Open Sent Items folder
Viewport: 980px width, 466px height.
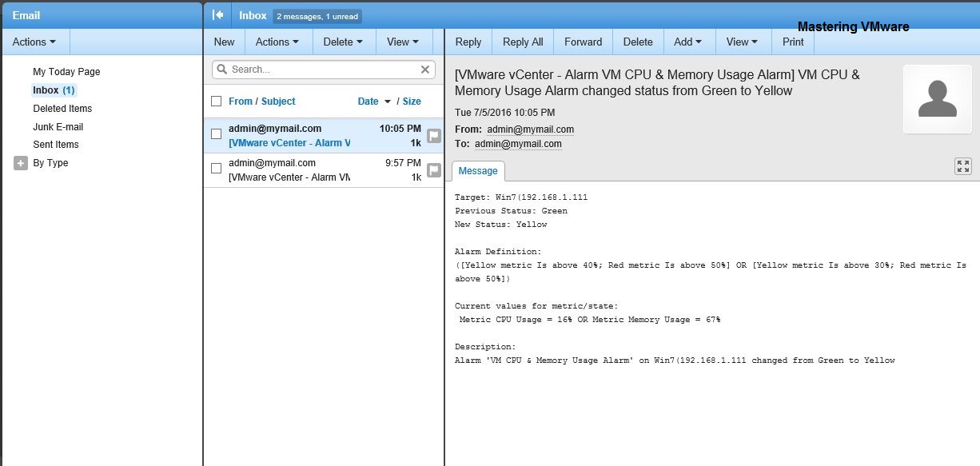[56, 145]
